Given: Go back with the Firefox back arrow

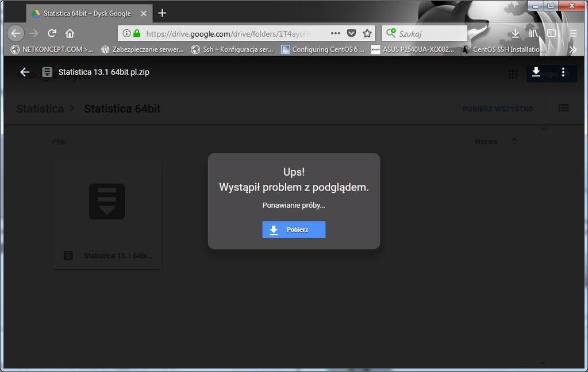Looking at the screenshot, I should click(16, 33).
